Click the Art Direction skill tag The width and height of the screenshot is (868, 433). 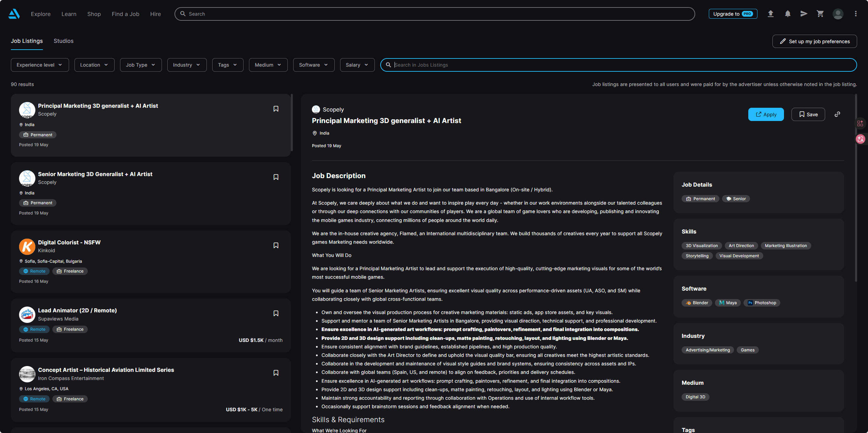point(741,246)
